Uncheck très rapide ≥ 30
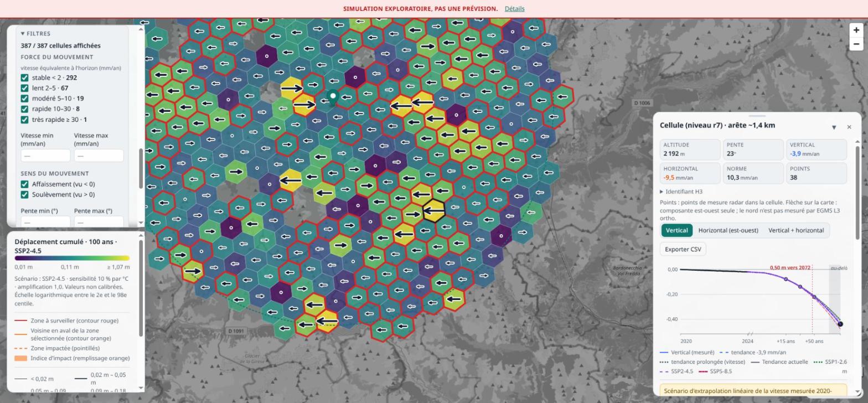 (24, 120)
